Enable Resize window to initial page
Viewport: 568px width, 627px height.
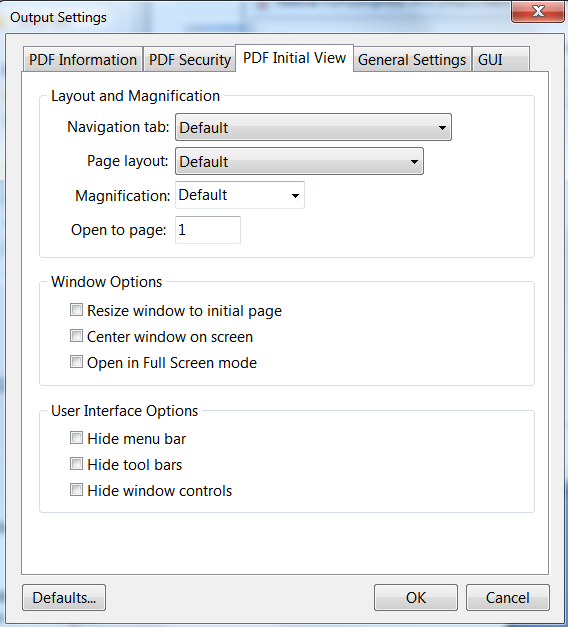point(76,310)
